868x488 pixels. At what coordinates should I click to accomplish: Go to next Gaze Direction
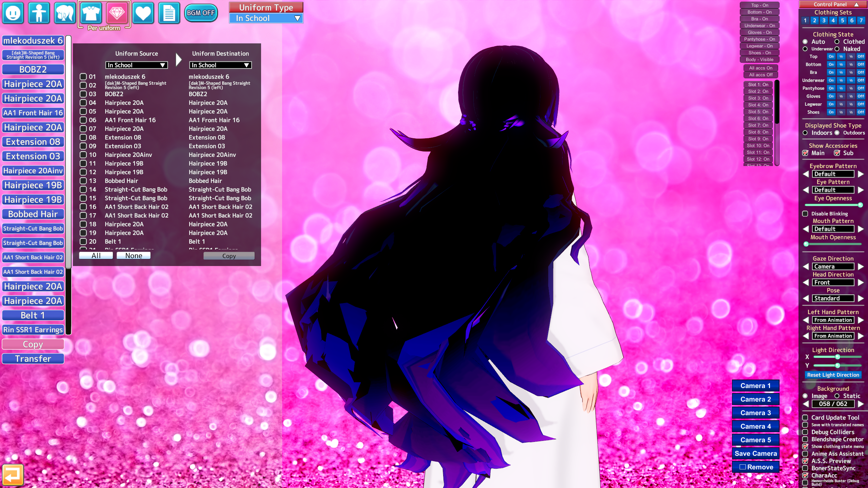pyautogui.click(x=861, y=266)
